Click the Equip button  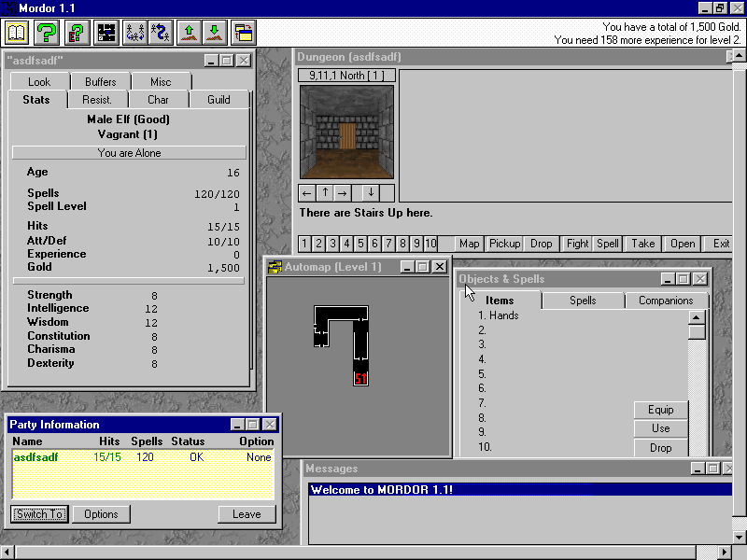click(660, 410)
